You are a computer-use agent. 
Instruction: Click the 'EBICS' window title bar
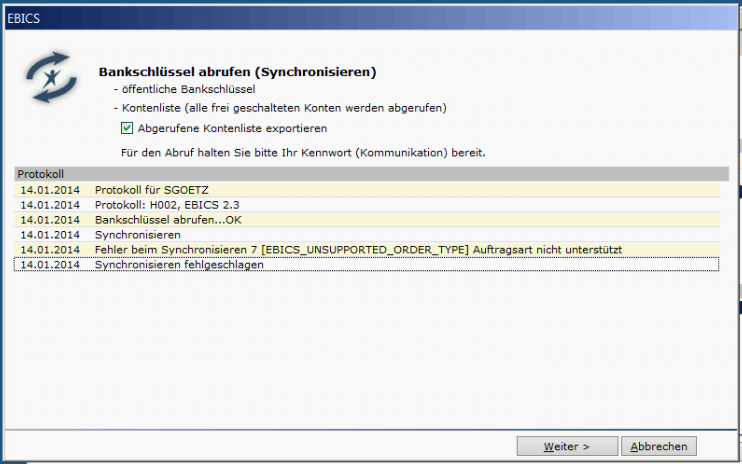[371, 18]
